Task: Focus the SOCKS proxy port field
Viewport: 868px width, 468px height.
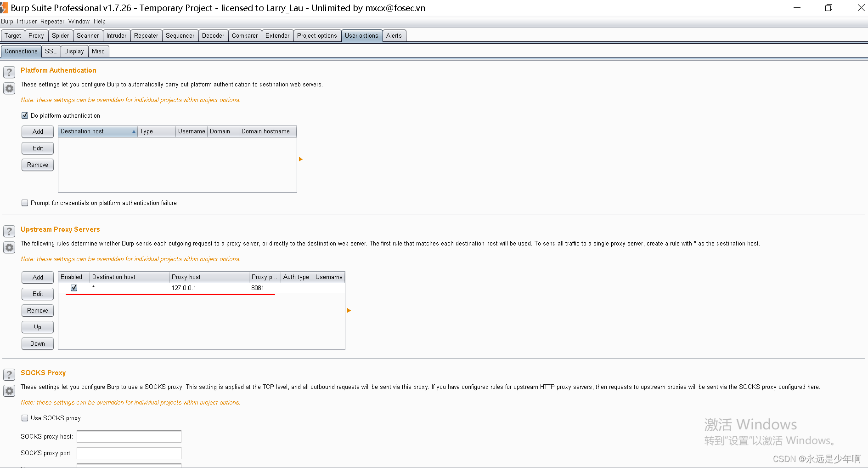Action: click(129, 453)
